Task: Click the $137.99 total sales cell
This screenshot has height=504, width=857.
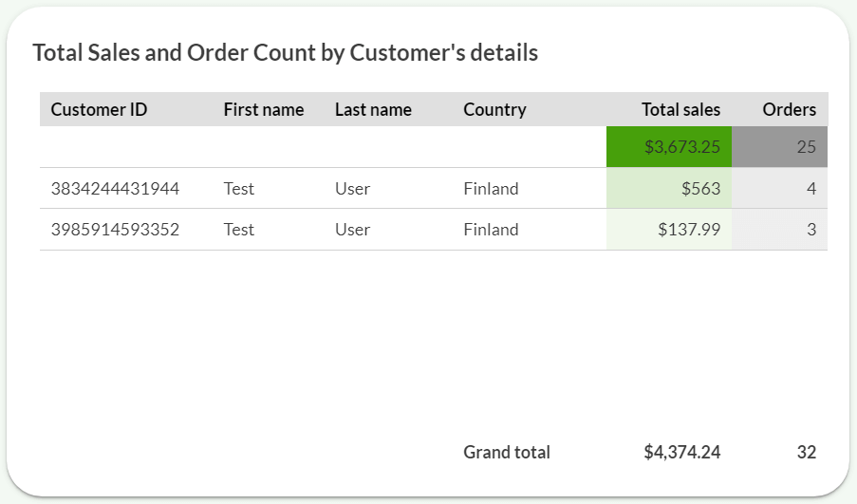Action: 669,229
